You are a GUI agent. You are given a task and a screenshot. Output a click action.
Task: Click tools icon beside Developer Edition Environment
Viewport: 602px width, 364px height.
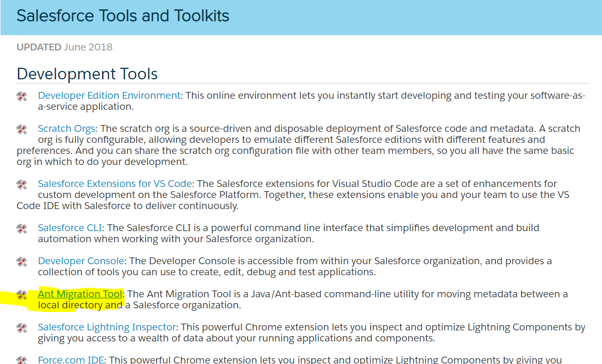pos(22,96)
